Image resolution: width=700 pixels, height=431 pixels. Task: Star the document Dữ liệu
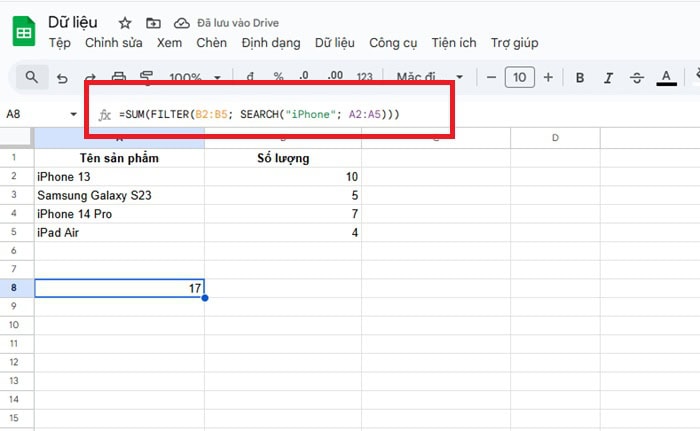point(125,22)
